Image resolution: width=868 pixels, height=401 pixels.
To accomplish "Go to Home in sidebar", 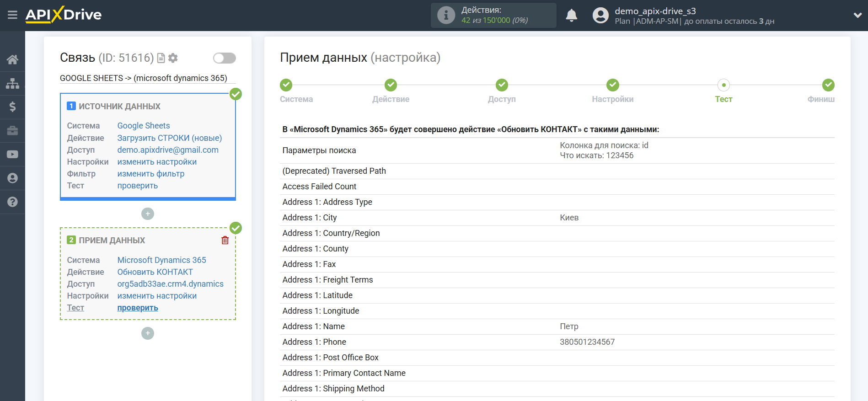I will click(x=12, y=59).
